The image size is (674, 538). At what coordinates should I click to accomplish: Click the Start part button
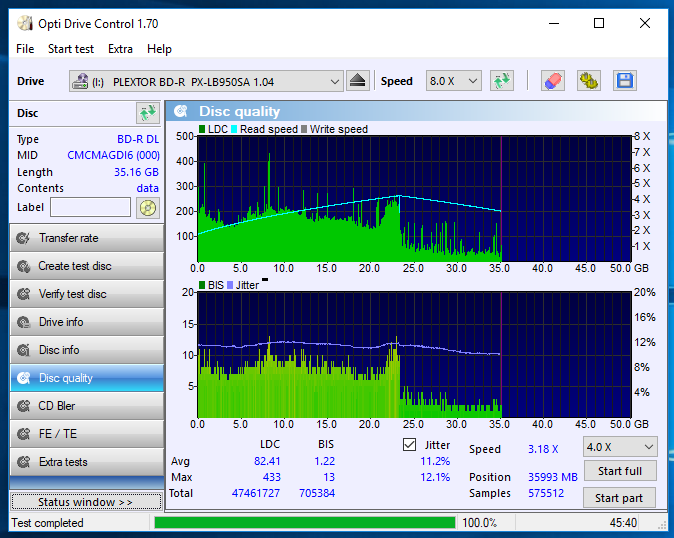(x=619, y=498)
